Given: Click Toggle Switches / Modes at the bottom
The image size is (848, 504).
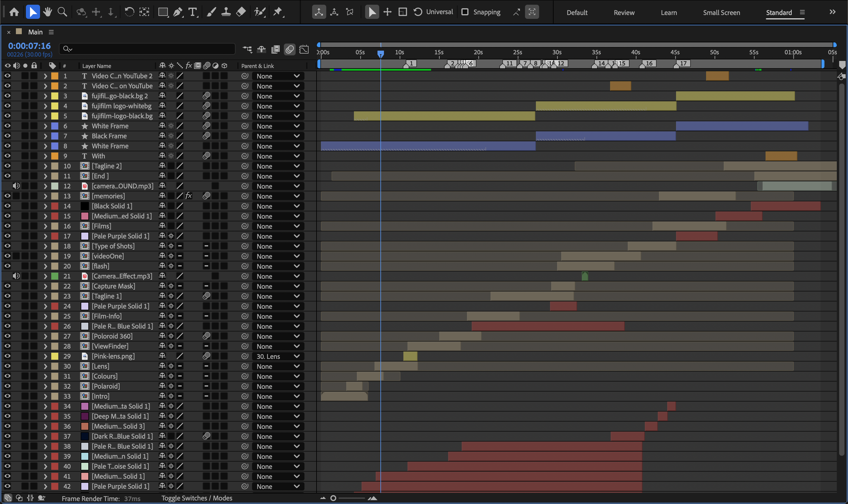Looking at the screenshot, I should (x=197, y=498).
